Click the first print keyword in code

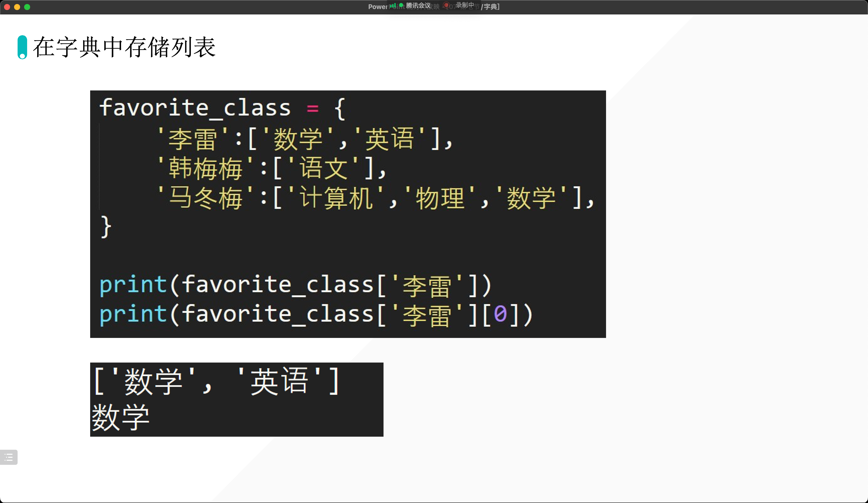[133, 285]
